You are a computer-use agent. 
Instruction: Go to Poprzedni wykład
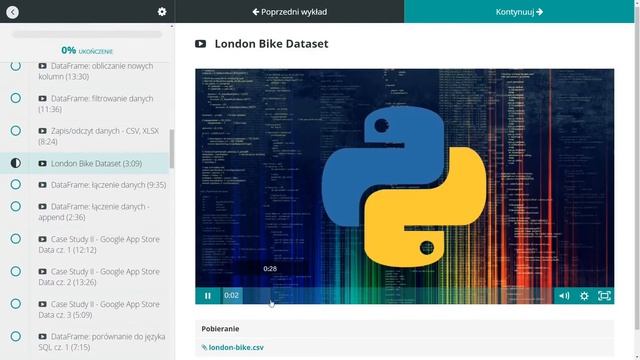(x=289, y=12)
